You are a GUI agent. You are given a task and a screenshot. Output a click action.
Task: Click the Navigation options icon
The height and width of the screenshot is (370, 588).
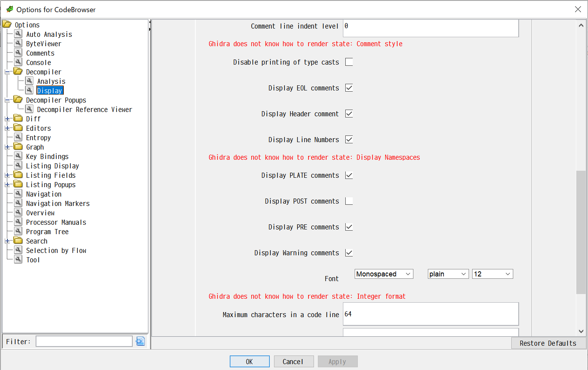pos(18,194)
